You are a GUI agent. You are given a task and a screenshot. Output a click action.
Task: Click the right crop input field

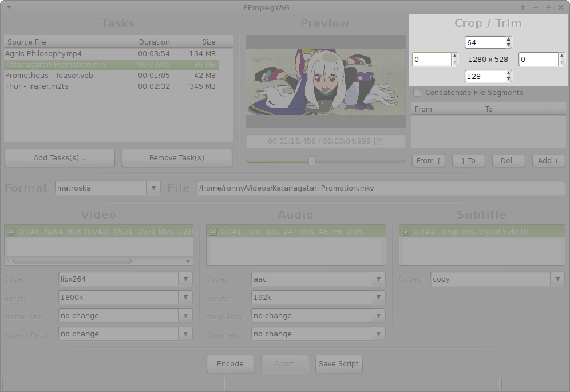[x=539, y=60]
